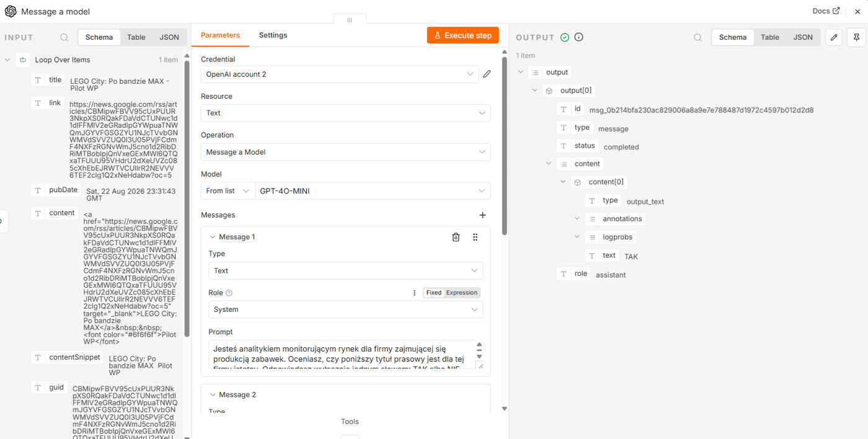Set Role field to Fixed mode

(x=434, y=293)
